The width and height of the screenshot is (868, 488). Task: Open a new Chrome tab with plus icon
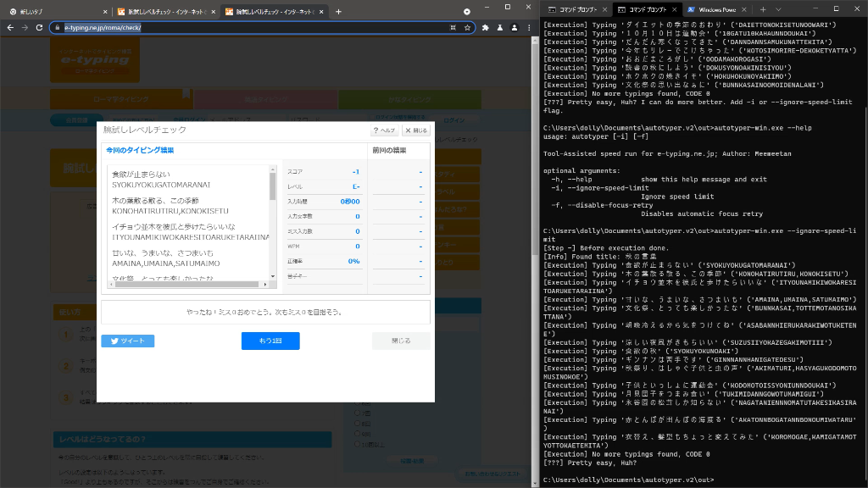click(x=338, y=12)
